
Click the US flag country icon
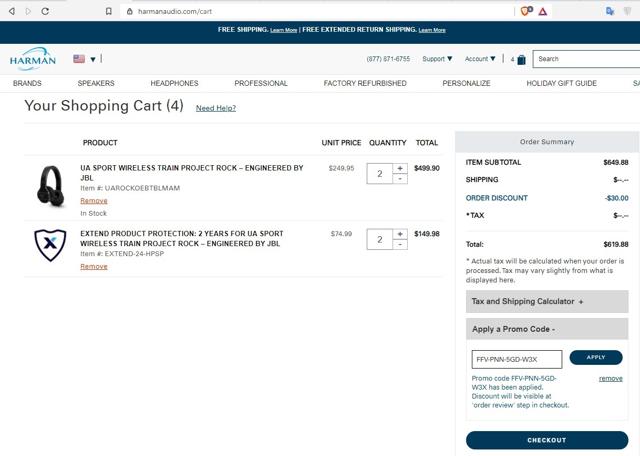pyautogui.click(x=79, y=59)
